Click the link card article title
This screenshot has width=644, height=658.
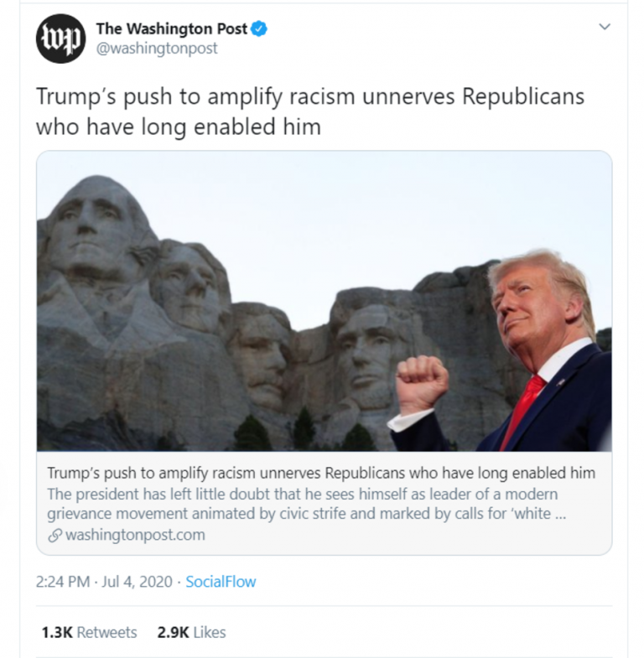[x=321, y=473]
